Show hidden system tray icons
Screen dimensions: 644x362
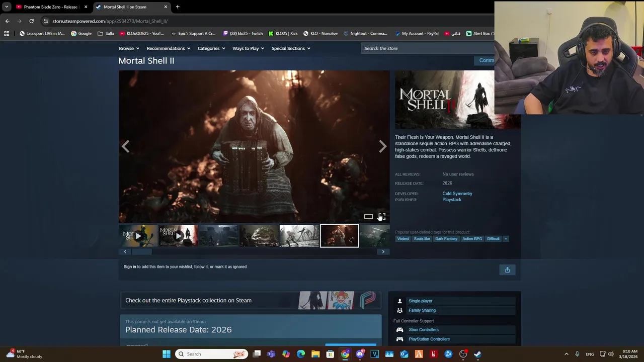coord(566,354)
